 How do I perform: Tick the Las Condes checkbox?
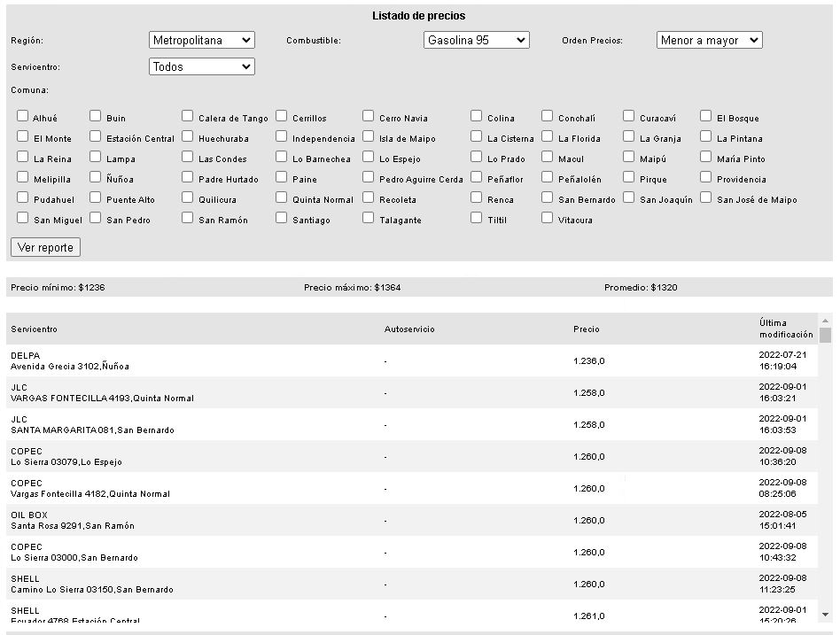point(188,157)
